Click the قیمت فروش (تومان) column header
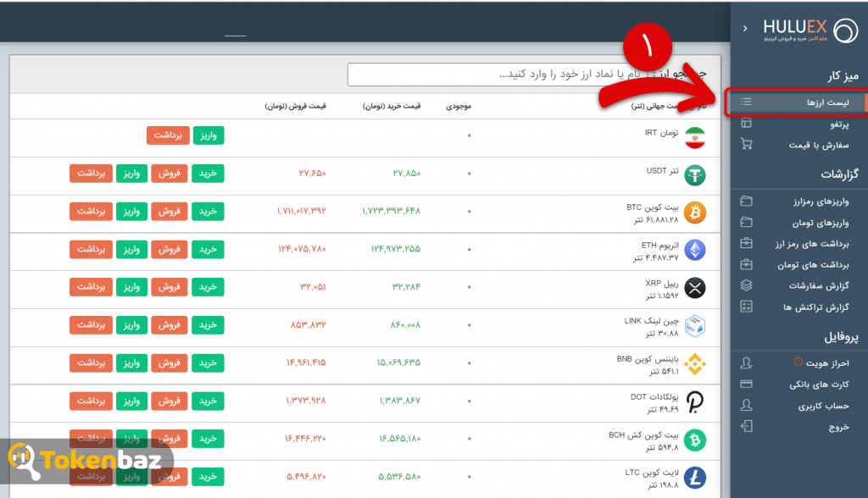Screen dimensions: 868x498 click(295, 106)
